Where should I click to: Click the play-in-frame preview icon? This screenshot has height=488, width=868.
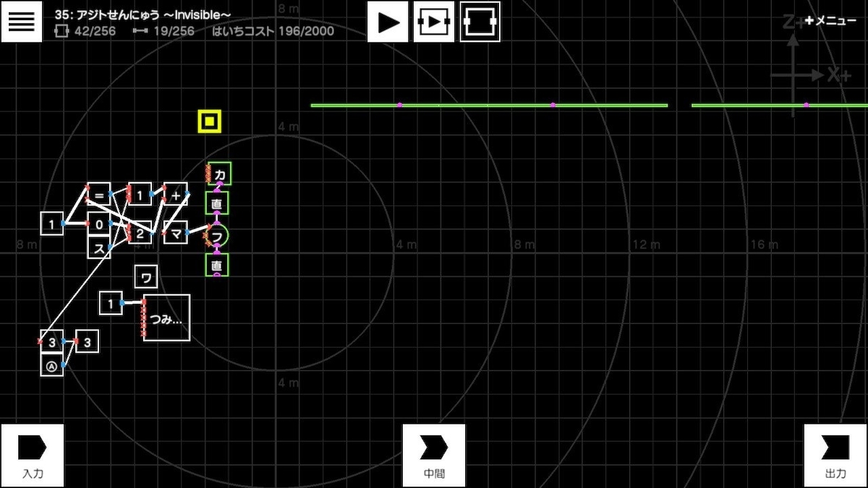pyautogui.click(x=433, y=22)
